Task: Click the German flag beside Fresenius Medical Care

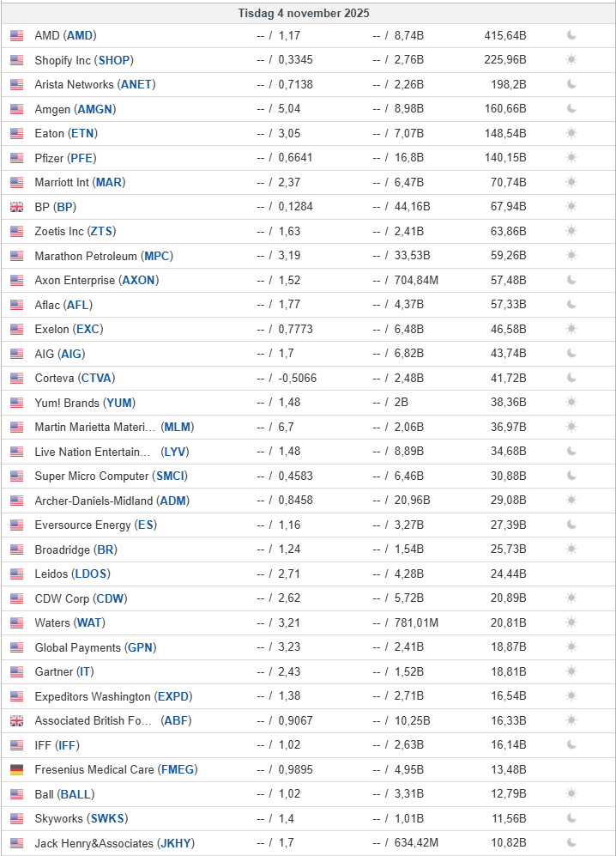Action: pos(17,769)
